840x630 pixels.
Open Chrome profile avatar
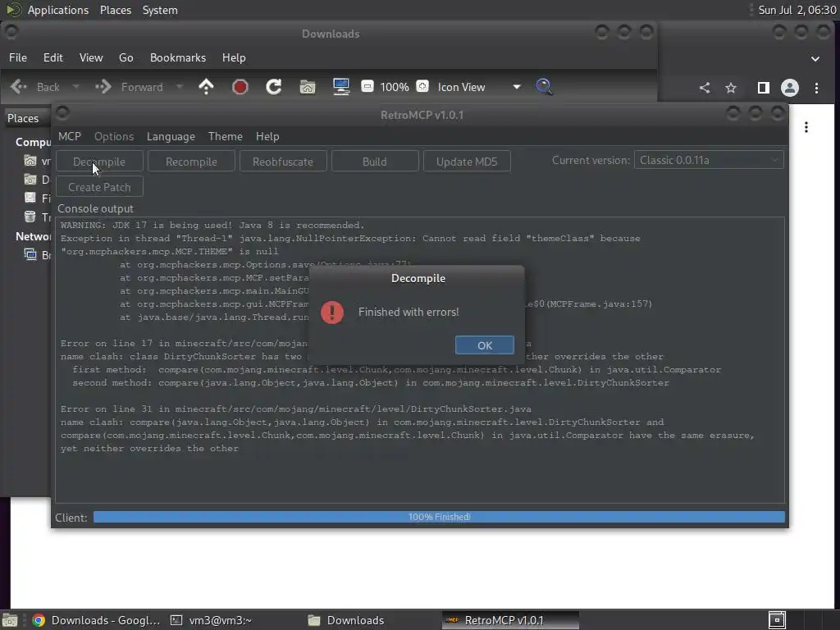(x=790, y=88)
